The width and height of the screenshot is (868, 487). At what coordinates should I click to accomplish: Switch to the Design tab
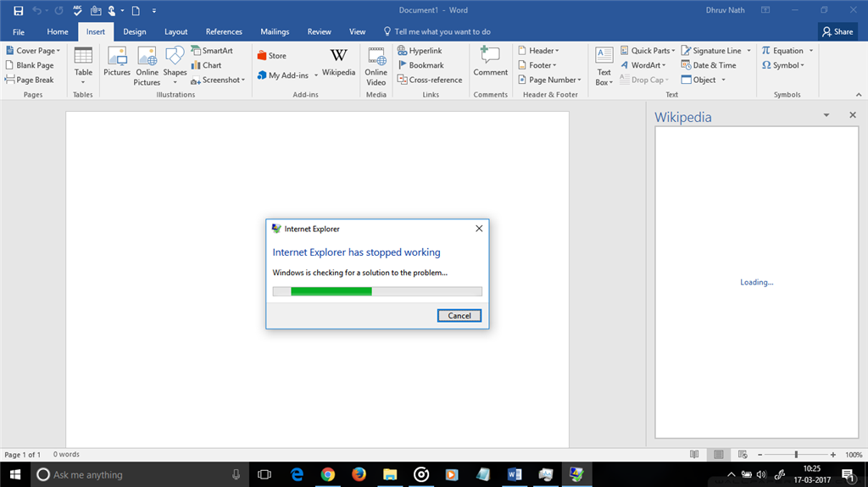pyautogui.click(x=135, y=32)
